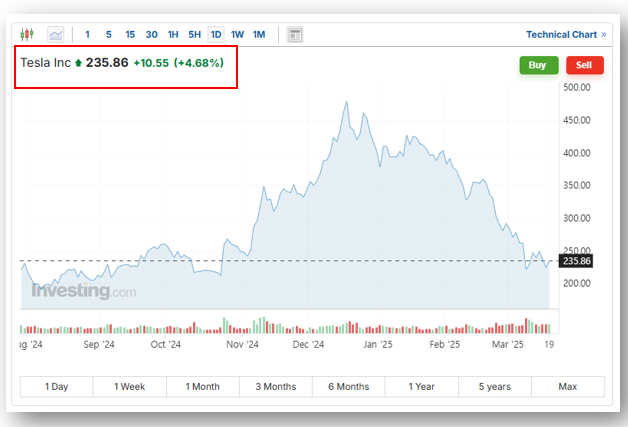
Task: Click the Feb '25 date label
Action: (445, 344)
